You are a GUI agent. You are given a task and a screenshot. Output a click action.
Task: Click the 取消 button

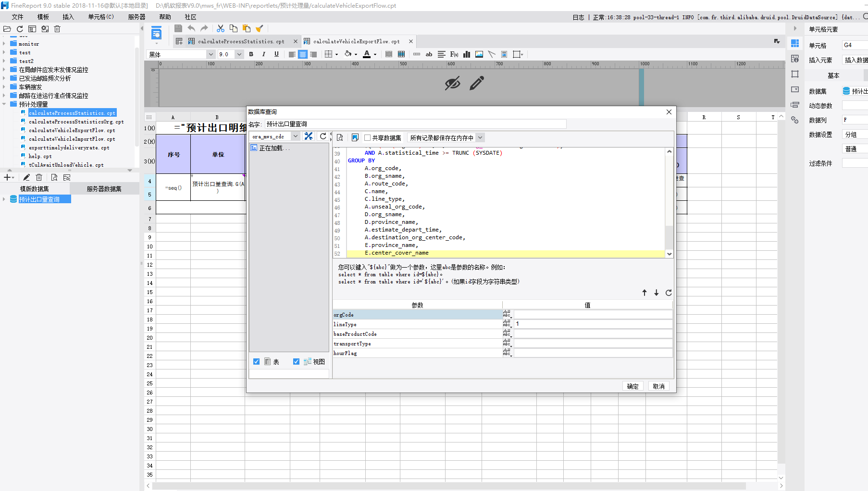tap(658, 386)
